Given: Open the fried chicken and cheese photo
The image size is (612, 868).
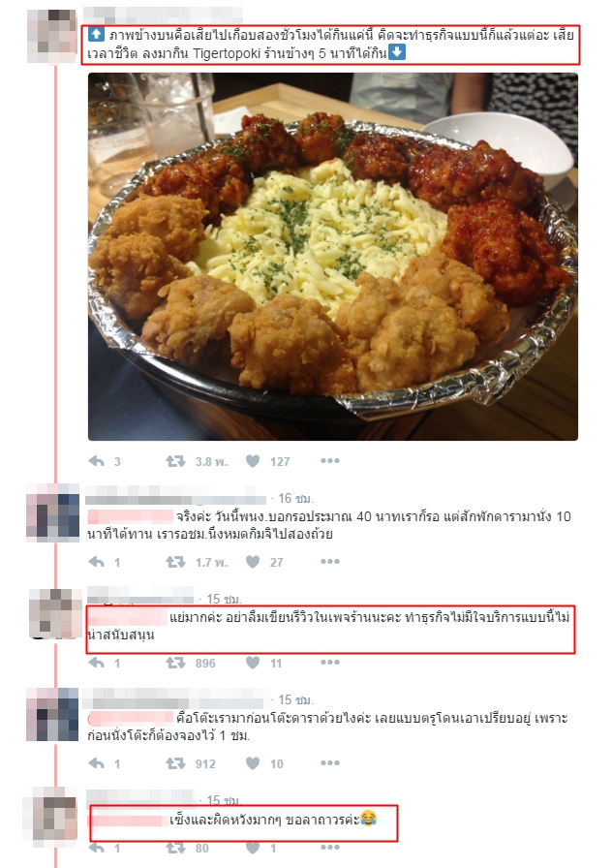Looking at the screenshot, I should [x=333, y=257].
